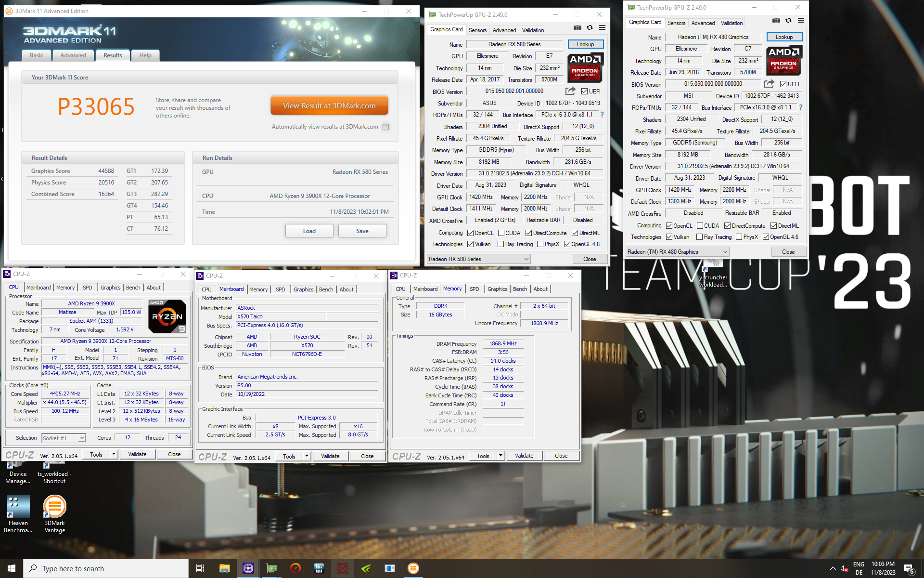Click View Result at 3DMark.com button
The width and height of the screenshot is (924, 578).
329,106
